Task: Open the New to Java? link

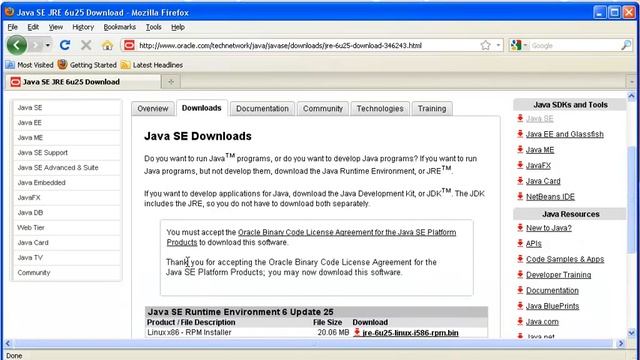Action: point(549,228)
